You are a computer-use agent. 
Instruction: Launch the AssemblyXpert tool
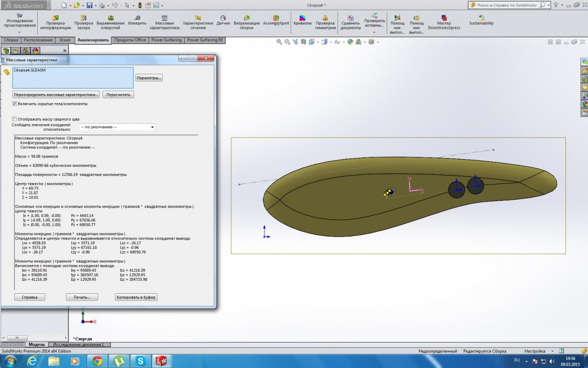[x=276, y=18]
